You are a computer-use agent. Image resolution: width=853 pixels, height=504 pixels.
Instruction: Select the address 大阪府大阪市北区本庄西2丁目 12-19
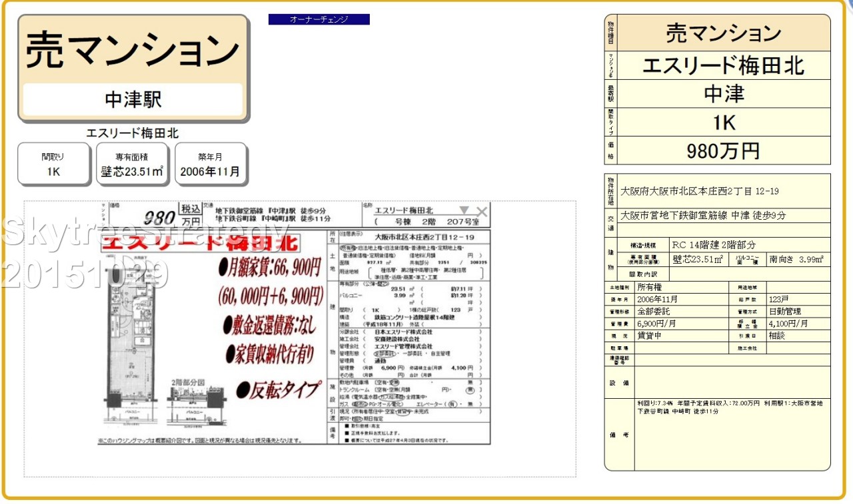[x=700, y=191]
